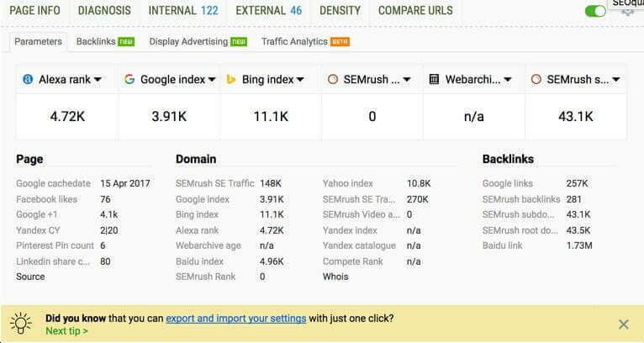Close the yellow tip banner
Image resolution: width=644 pixels, height=343 pixels.
(x=624, y=325)
